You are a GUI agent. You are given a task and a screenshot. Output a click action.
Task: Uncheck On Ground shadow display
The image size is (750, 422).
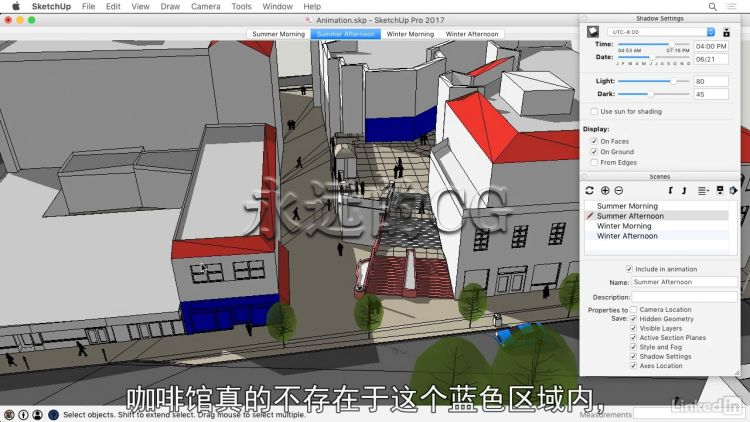tap(594, 152)
